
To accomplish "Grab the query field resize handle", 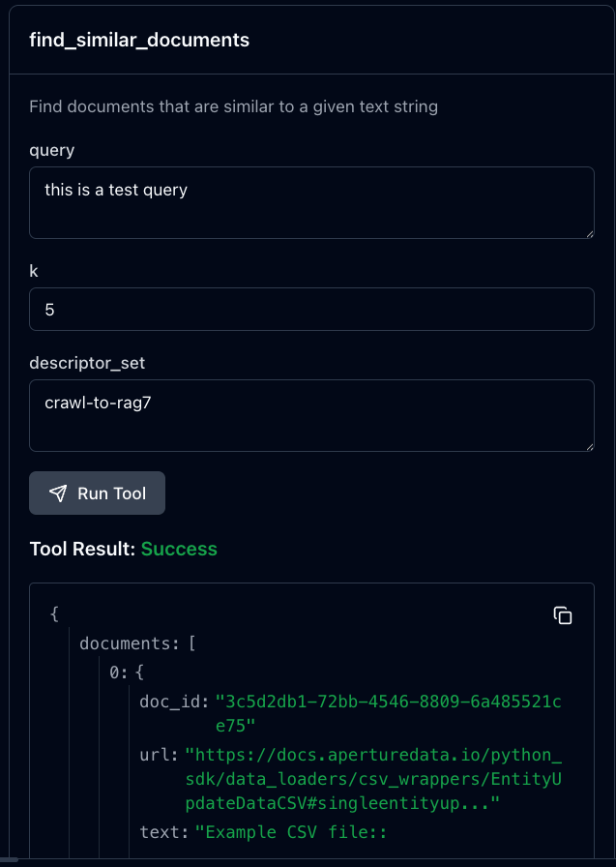I will (x=590, y=234).
